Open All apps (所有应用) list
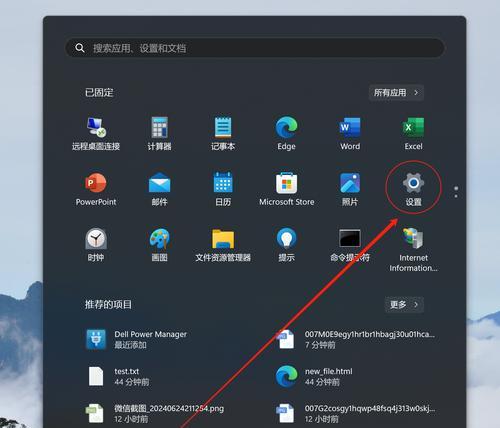Image resolution: width=500 pixels, height=428 pixels. click(396, 92)
